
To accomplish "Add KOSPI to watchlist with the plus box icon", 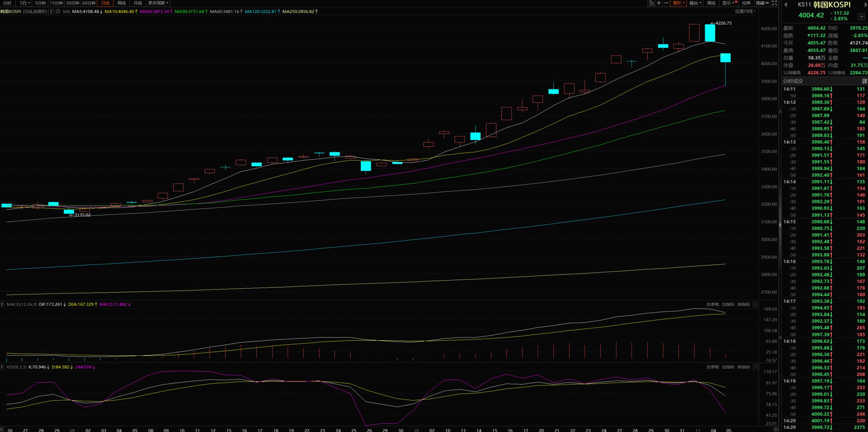I will (861, 17).
